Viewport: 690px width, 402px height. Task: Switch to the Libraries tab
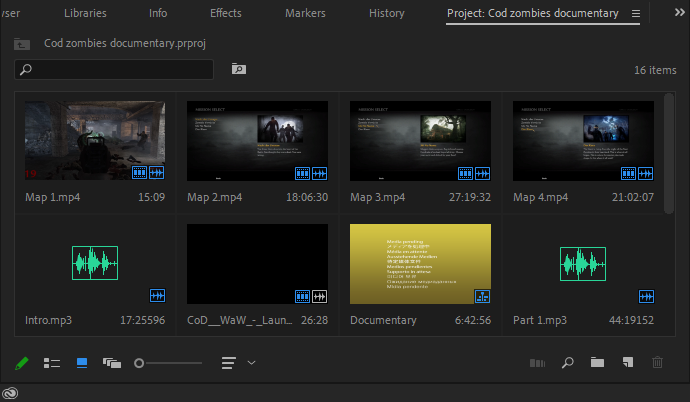tap(85, 13)
